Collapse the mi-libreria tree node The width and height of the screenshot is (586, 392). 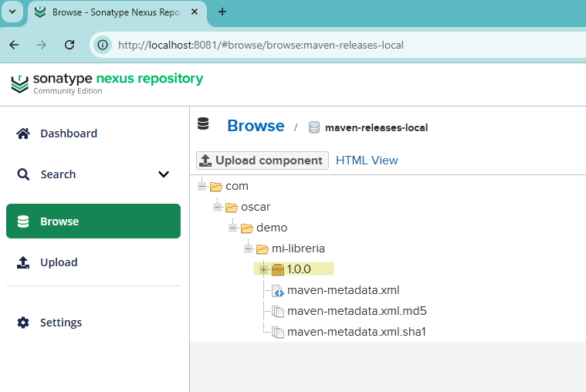[248, 249]
